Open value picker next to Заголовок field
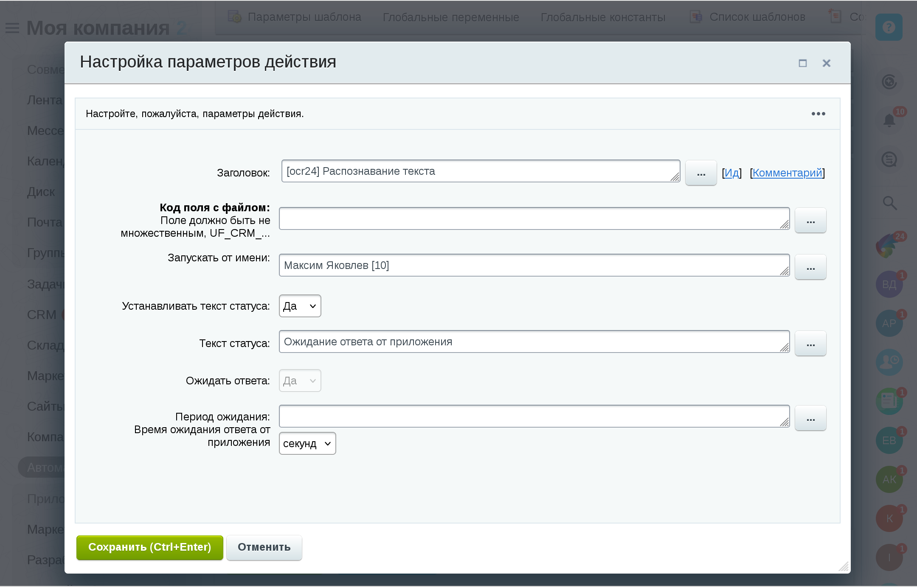Screen dimensions: 917x588 [701, 173]
